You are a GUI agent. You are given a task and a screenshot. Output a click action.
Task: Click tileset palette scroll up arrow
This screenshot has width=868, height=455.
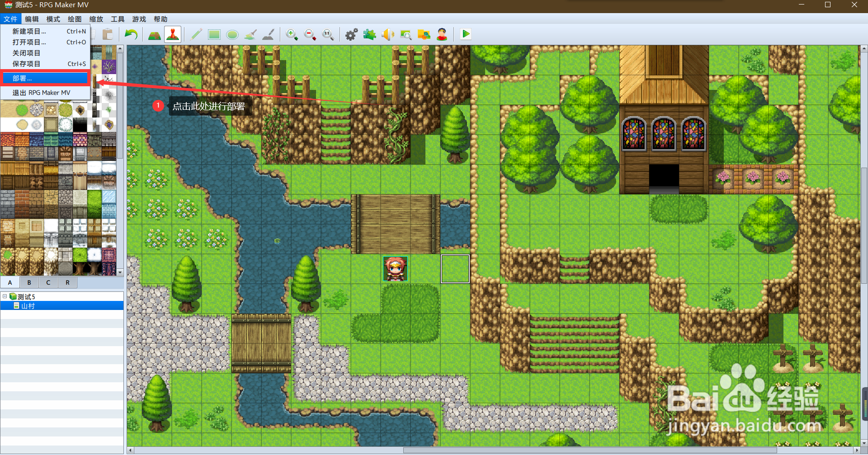[120, 48]
